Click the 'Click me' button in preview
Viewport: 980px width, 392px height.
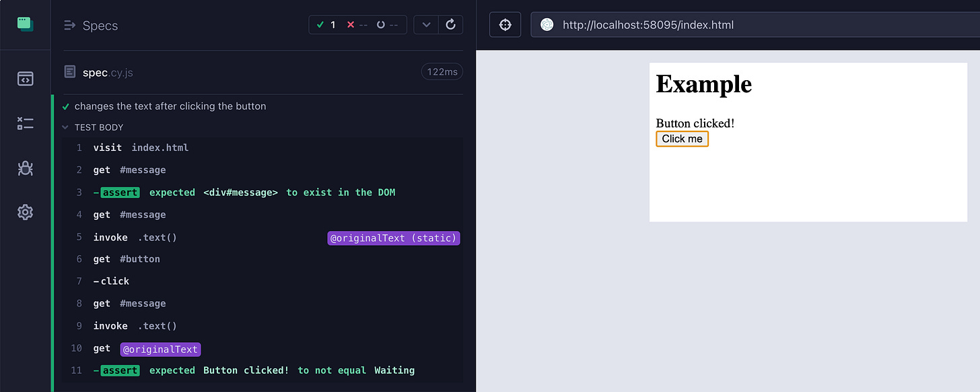pyautogui.click(x=682, y=139)
